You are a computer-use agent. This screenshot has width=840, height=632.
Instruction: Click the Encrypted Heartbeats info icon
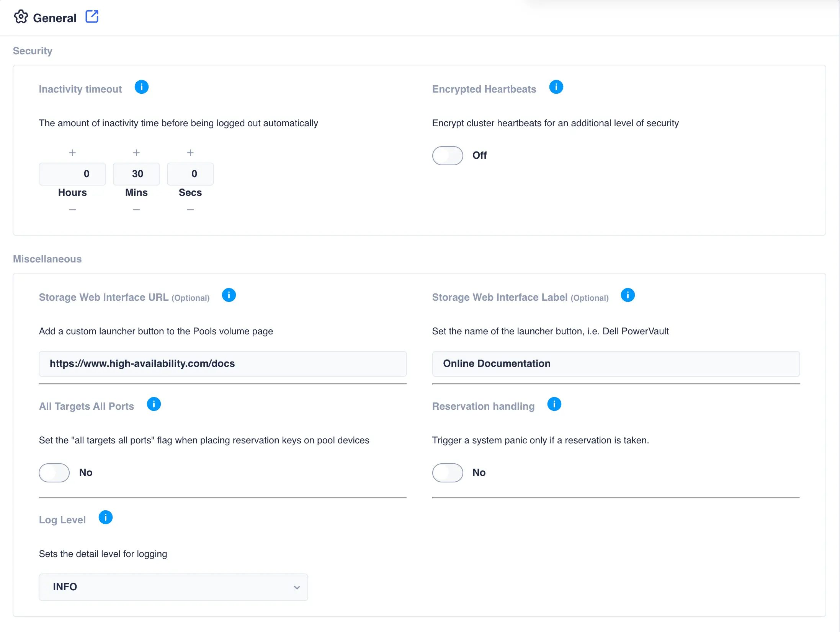(556, 87)
